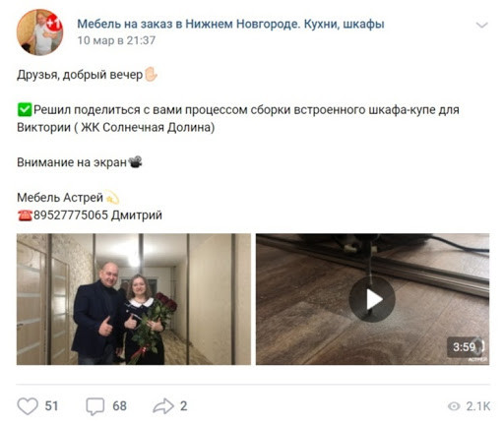The width and height of the screenshot is (504, 427).
Task: Open comments via the speech bubble icon
Action: click(95, 406)
